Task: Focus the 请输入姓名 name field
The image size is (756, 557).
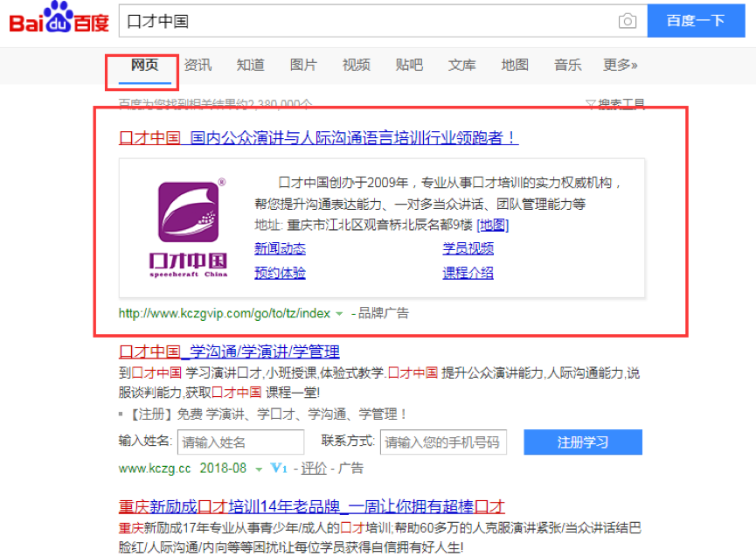Action: (x=240, y=442)
